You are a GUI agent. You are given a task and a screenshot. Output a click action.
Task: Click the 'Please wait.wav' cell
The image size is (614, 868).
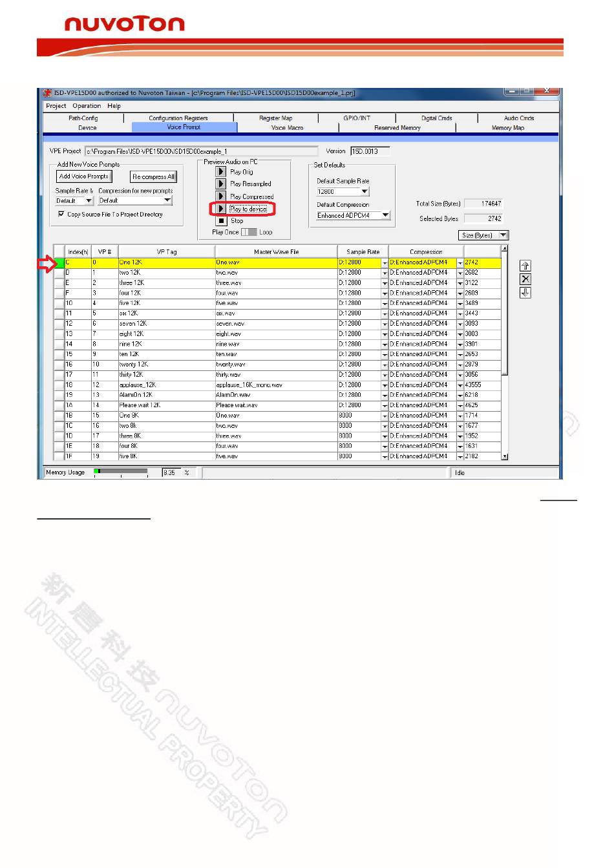click(276, 406)
